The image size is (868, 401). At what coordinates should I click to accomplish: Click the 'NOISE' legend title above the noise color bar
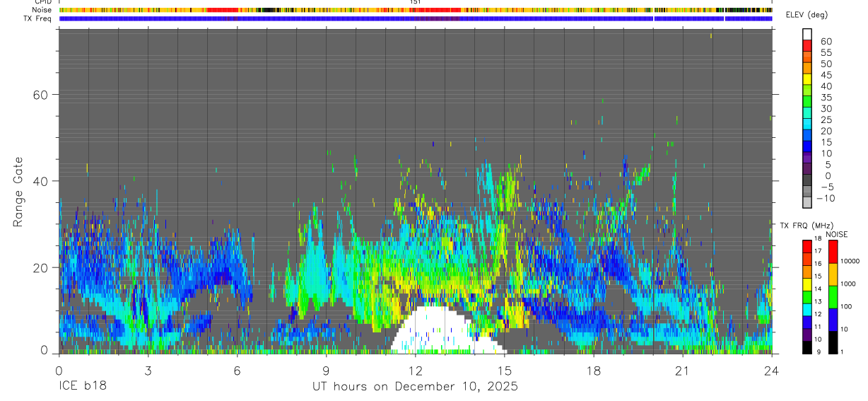pyautogui.click(x=836, y=234)
